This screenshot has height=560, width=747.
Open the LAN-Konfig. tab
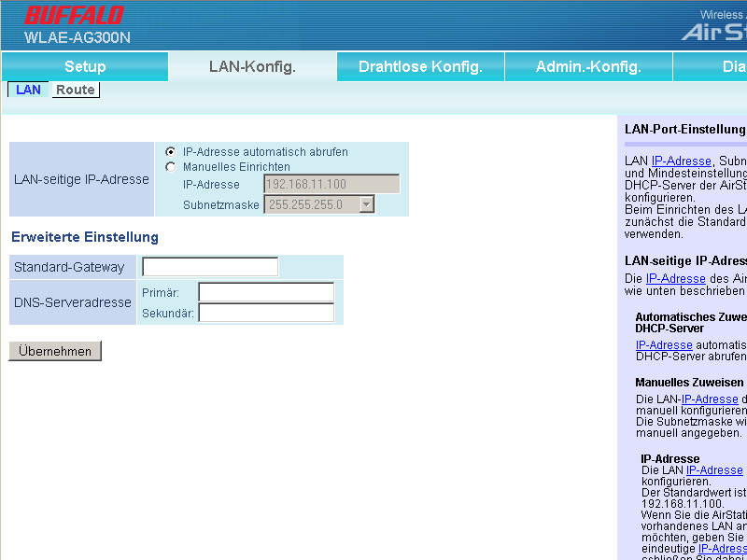(x=252, y=66)
